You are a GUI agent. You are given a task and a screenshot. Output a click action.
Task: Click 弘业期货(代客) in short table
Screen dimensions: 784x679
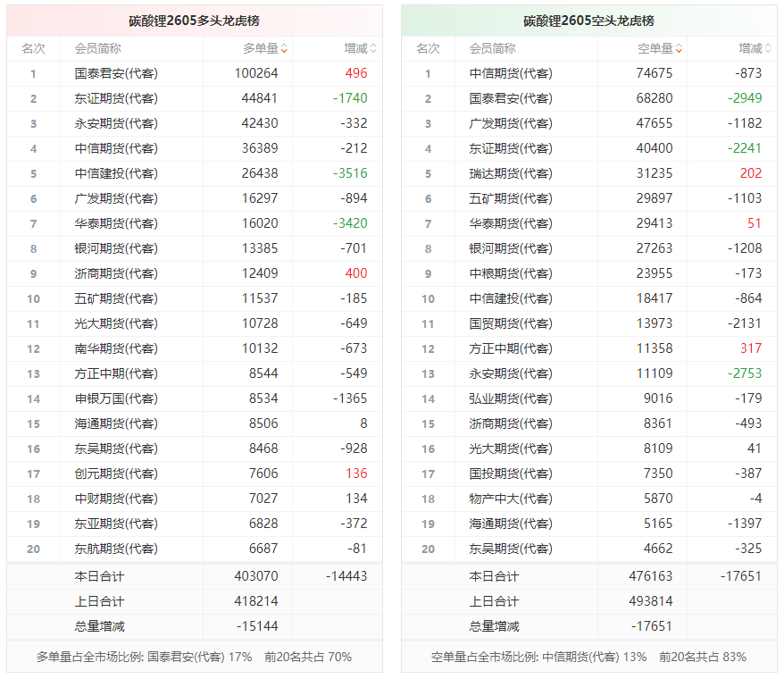tap(511, 398)
